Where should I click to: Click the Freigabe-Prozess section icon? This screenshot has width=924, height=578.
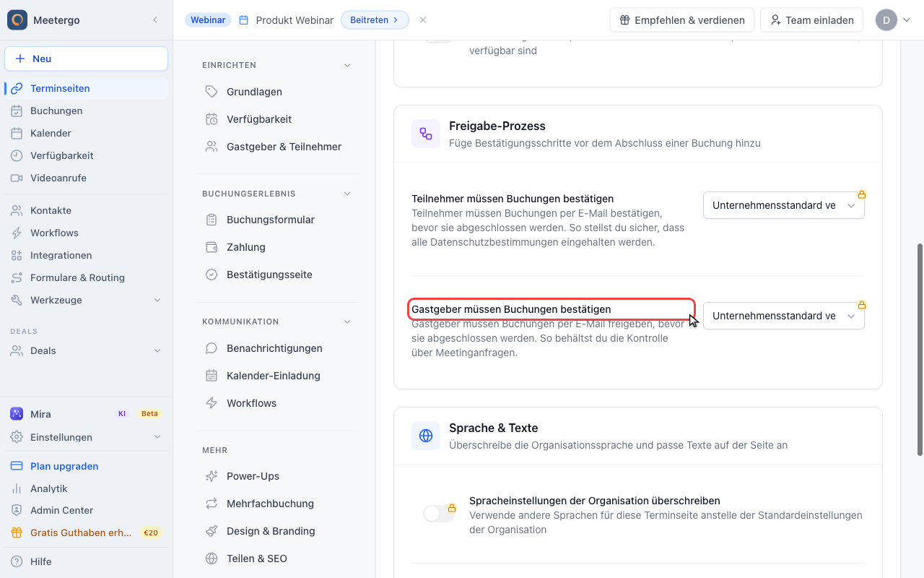click(x=426, y=134)
